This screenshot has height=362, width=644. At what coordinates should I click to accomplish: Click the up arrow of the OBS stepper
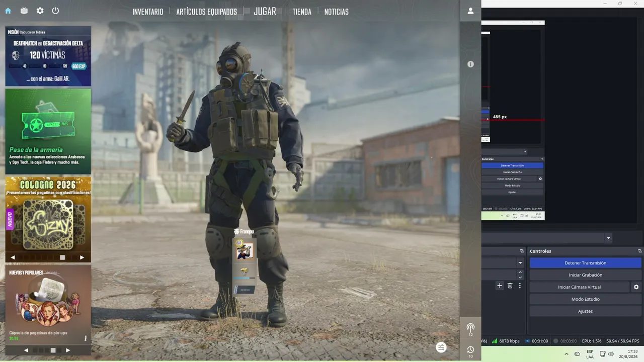(x=520, y=273)
